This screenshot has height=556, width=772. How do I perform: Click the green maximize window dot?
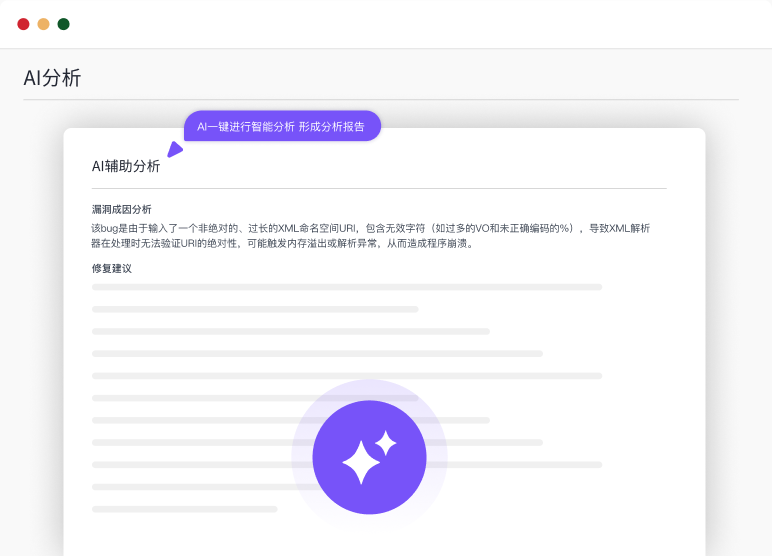63,24
